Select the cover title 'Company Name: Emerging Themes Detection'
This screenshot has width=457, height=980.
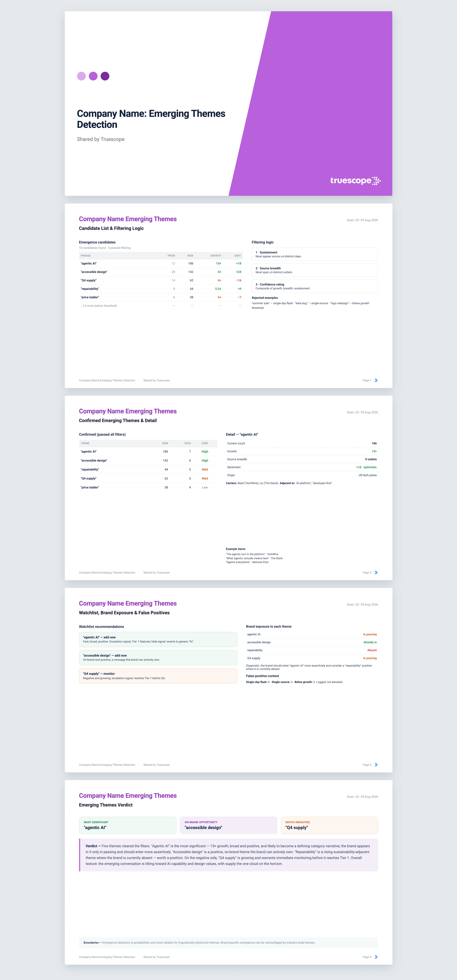coord(151,119)
